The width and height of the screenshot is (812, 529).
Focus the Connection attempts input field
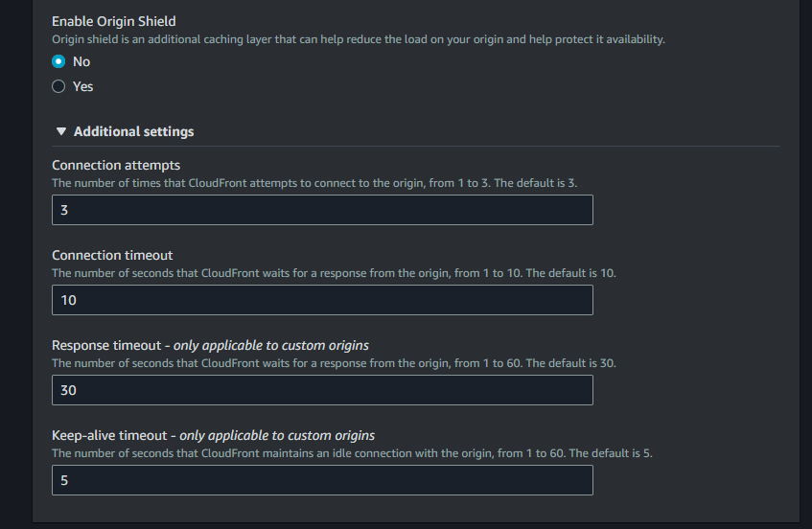point(322,210)
